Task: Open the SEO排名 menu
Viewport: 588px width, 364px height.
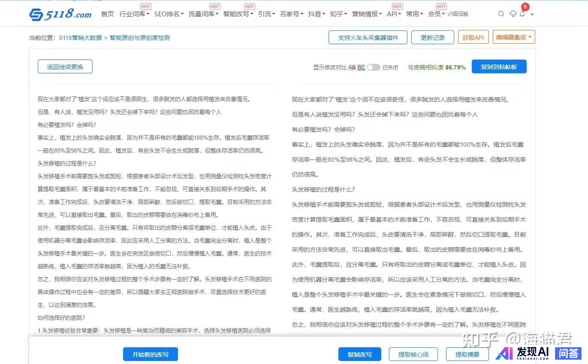Action: pos(169,14)
